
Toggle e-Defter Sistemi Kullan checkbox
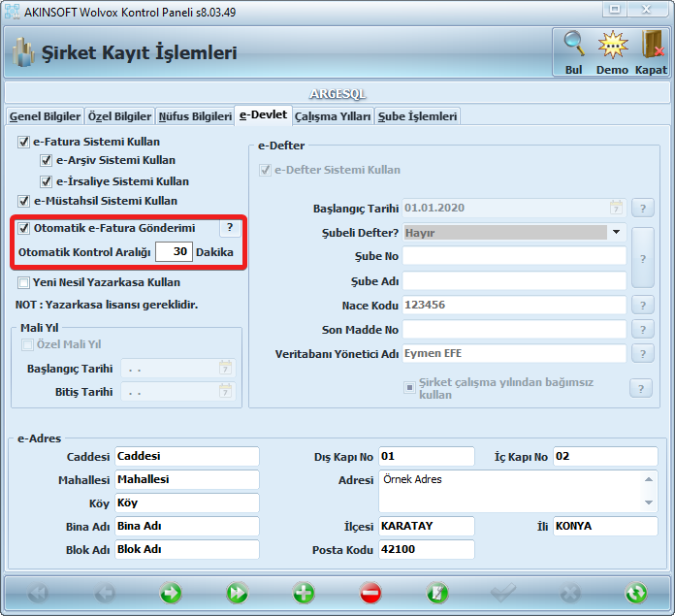click(265, 170)
